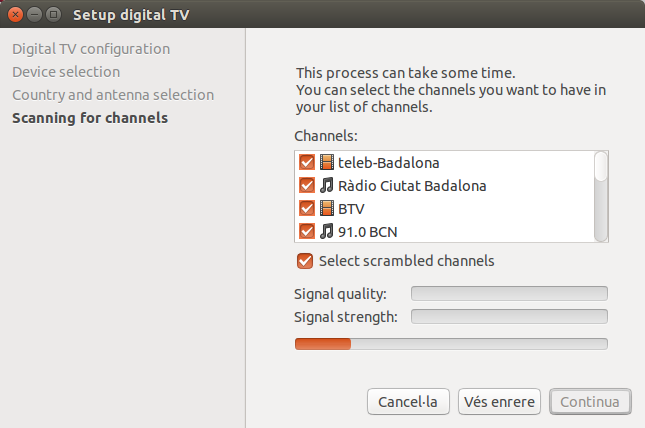Click the music note icon for 91.0 BCN
This screenshot has height=428, width=645.
tap(327, 231)
